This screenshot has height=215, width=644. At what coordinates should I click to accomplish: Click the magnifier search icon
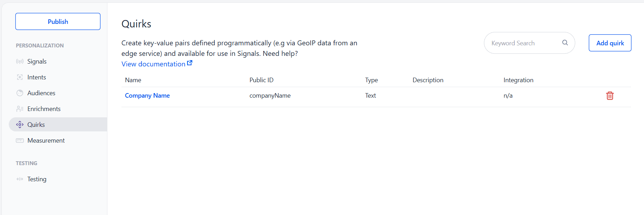tap(565, 43)
